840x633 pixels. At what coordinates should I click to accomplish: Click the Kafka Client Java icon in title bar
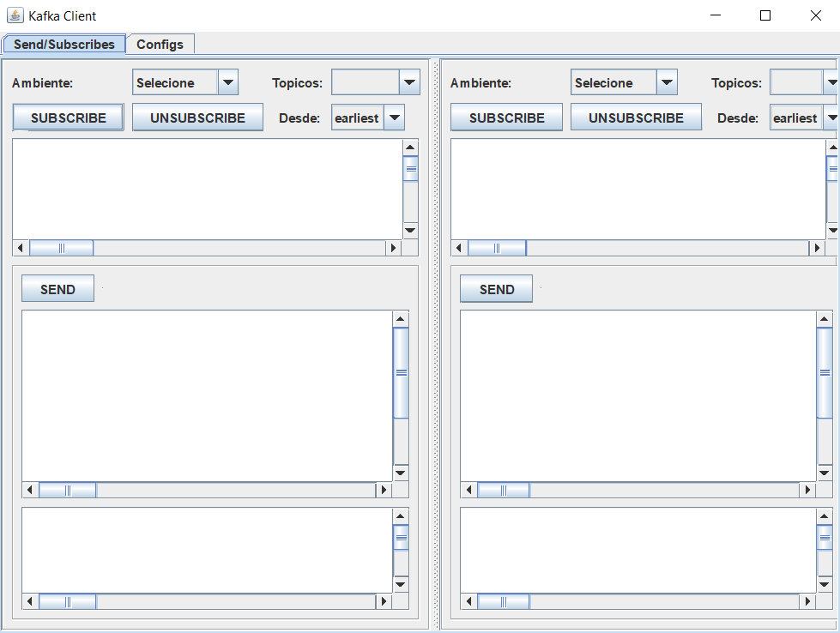(15, 15)
